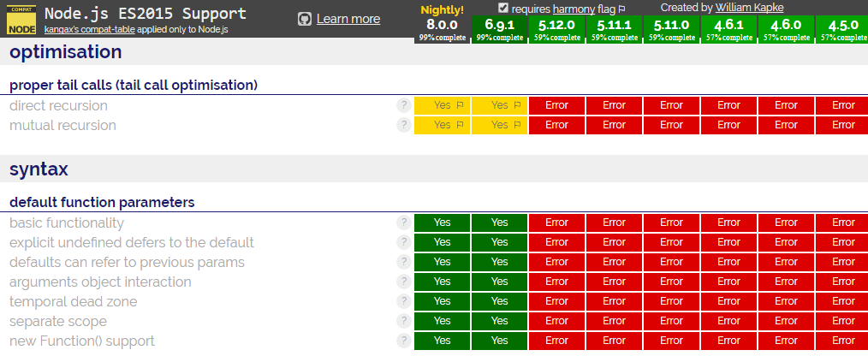Select the 5.11.1 version column header
Screen dimensions: 868x362
click(x=614, y=29)
